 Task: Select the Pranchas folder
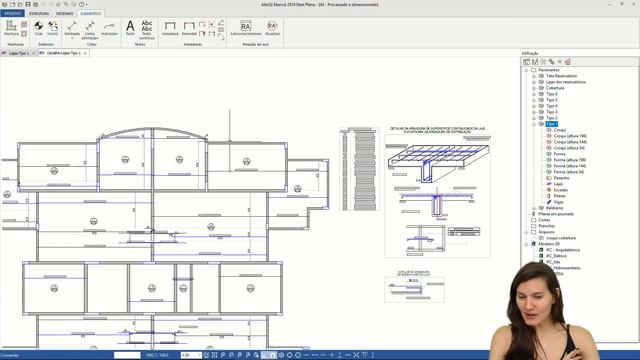click(547, 226)
